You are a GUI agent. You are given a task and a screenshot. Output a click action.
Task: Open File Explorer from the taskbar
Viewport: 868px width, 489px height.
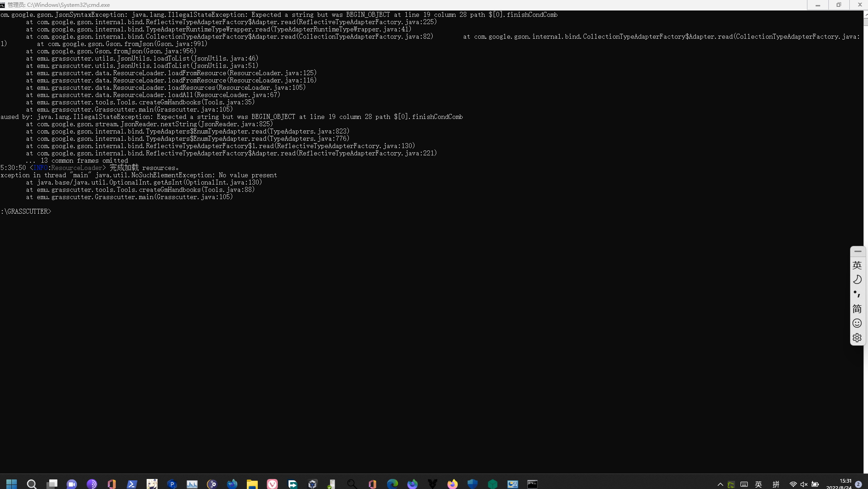tap(252, 484)
